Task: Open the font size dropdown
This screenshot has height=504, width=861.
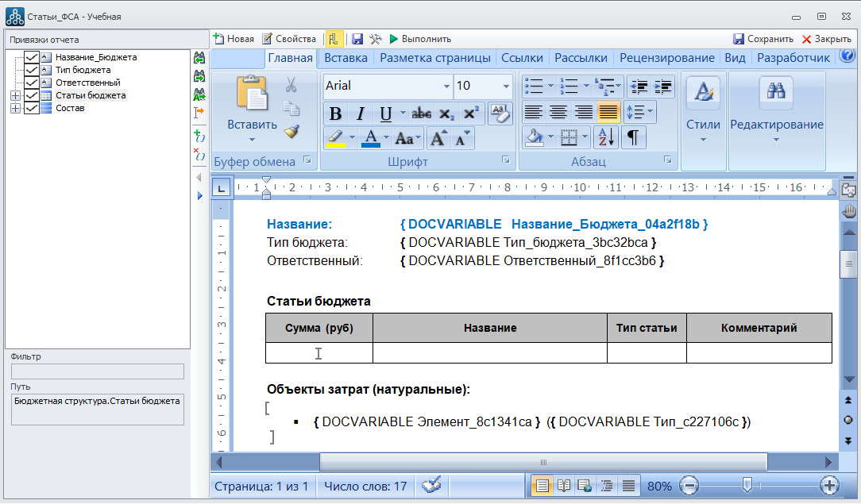Action: (x=506, y=86)
